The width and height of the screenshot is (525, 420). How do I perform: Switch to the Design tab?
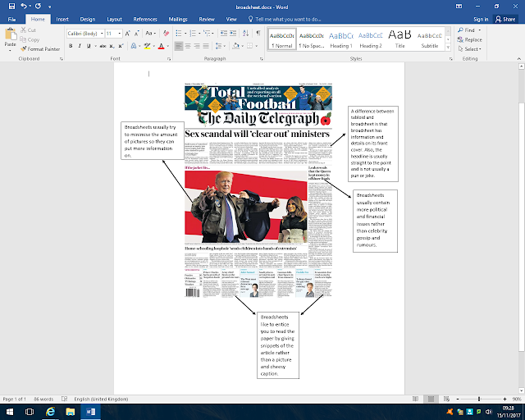coord(88,19)
